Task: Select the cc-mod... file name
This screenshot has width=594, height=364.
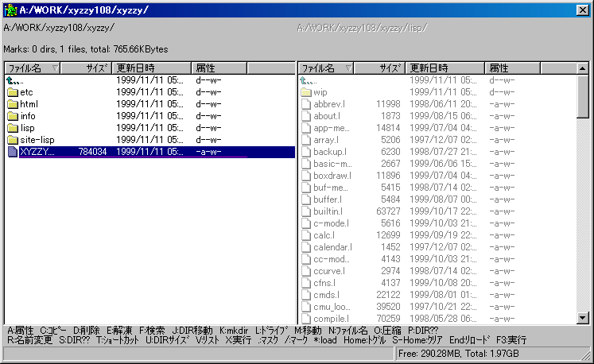Action: click(x=332, y=259)
